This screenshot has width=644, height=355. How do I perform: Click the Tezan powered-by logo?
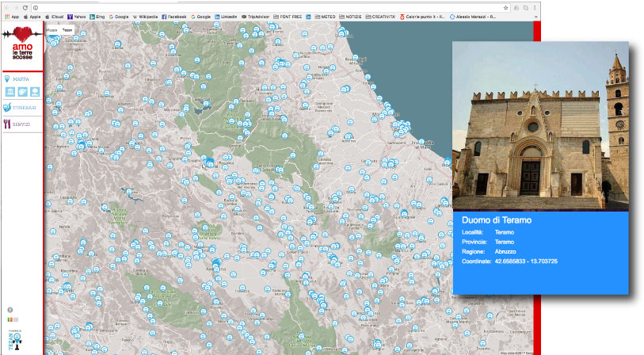pos(15,341)
